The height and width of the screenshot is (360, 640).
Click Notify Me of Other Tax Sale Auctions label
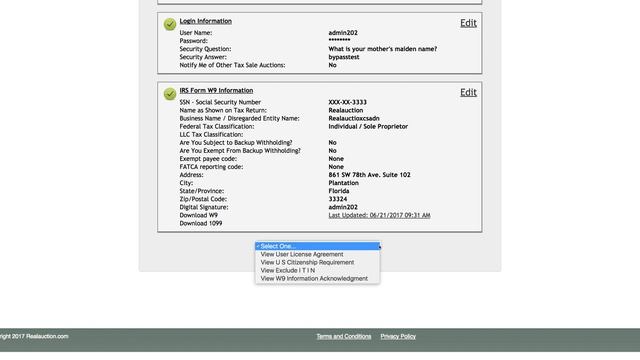(x=232, y=65)
